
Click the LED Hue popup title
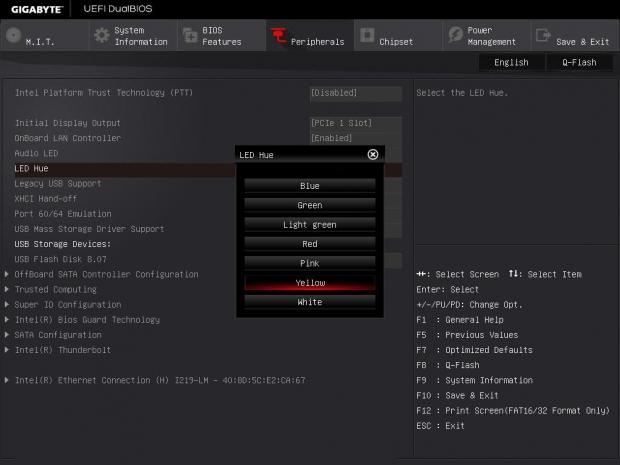click(x=256, y=155)
